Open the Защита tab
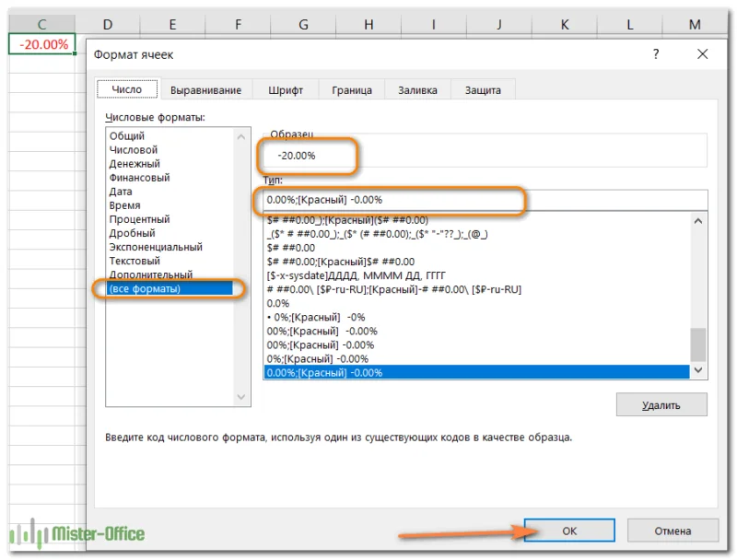The width and height of the screenshot is (737, 560). click(x=483, y=89)
